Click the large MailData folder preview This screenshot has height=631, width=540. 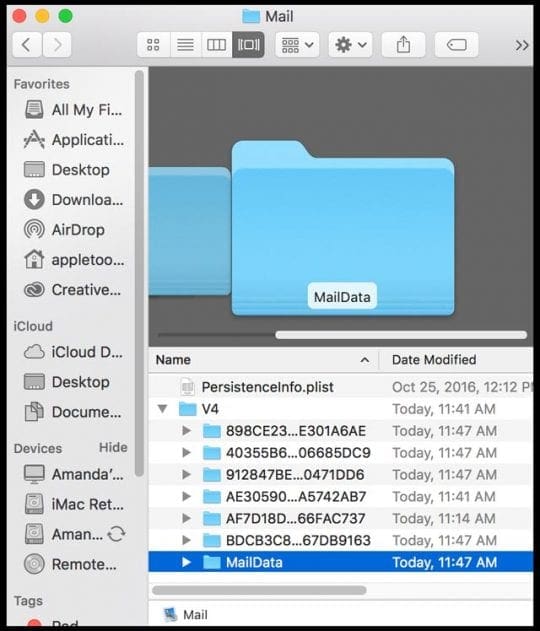click(343, 228)
